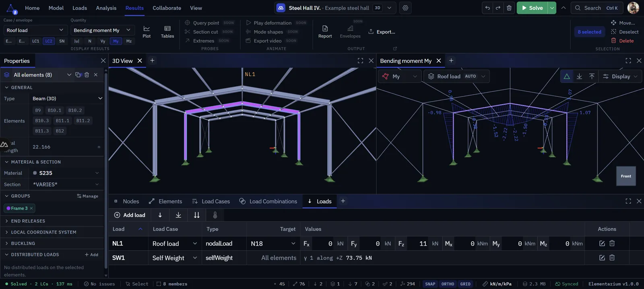The image size is (644, 289).
Task: Open the S235 material dropdown
Action: (x=66, y=173)
